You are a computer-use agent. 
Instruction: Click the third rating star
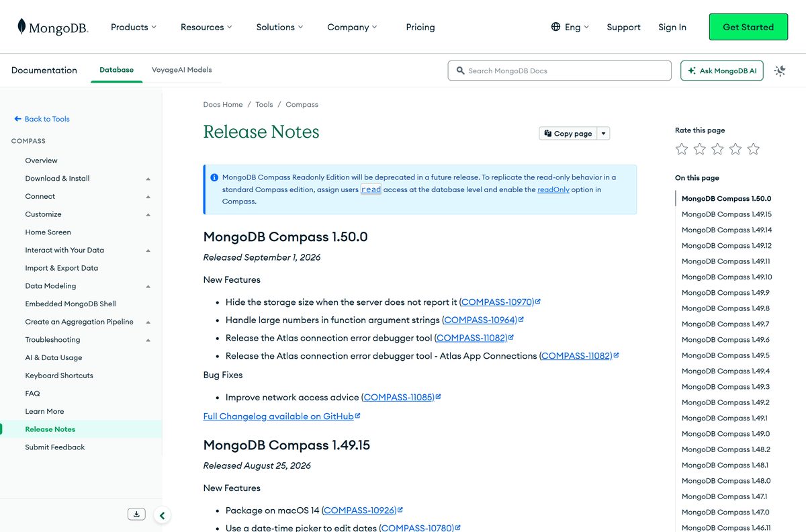coord(717,149)
